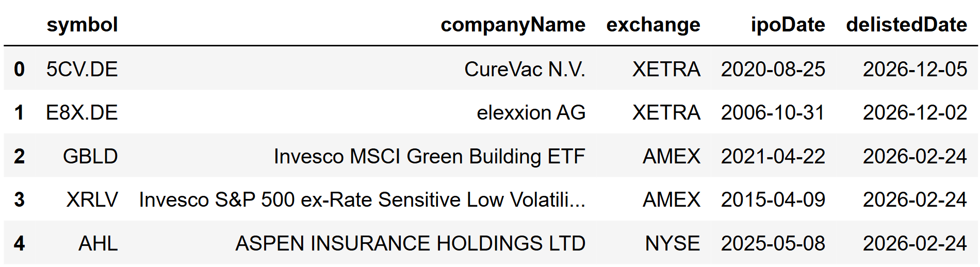980x267 pixels.
Task: Click the truncated Invesco S&P 500 name
Action: (362, 199)
